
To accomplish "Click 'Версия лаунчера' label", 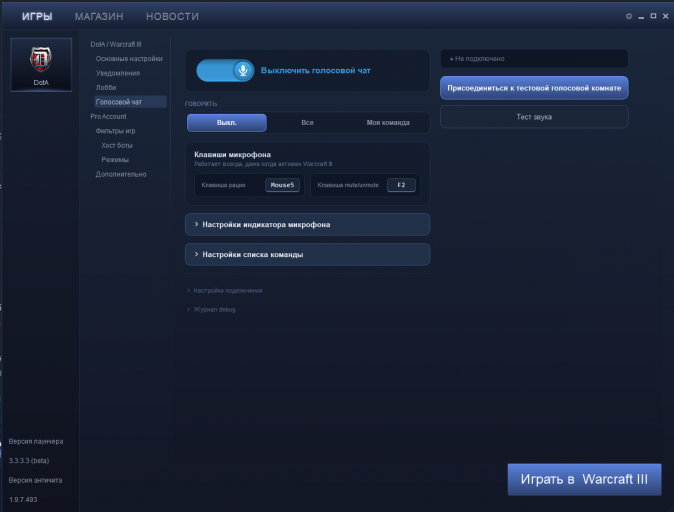I will coord(36,441).
